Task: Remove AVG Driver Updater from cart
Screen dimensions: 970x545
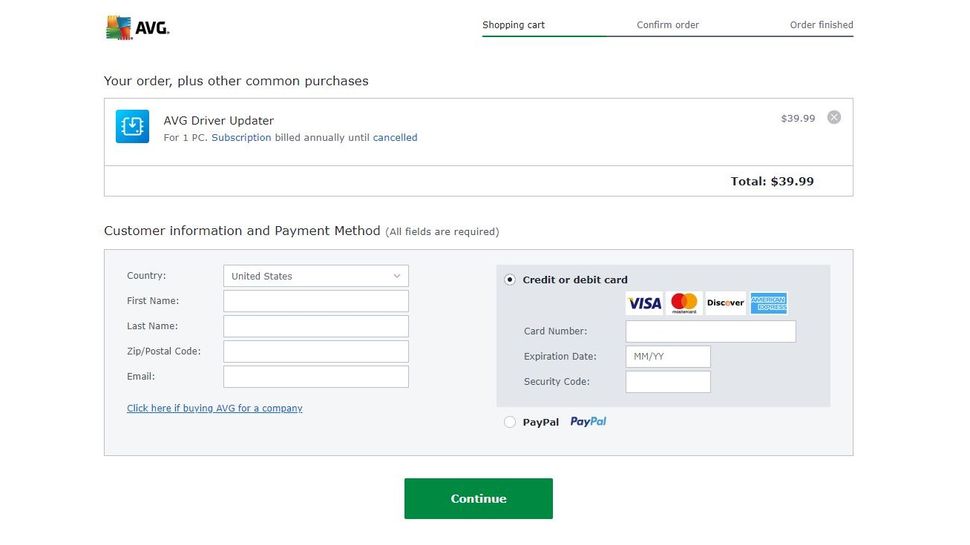Action: click(834, 117)
